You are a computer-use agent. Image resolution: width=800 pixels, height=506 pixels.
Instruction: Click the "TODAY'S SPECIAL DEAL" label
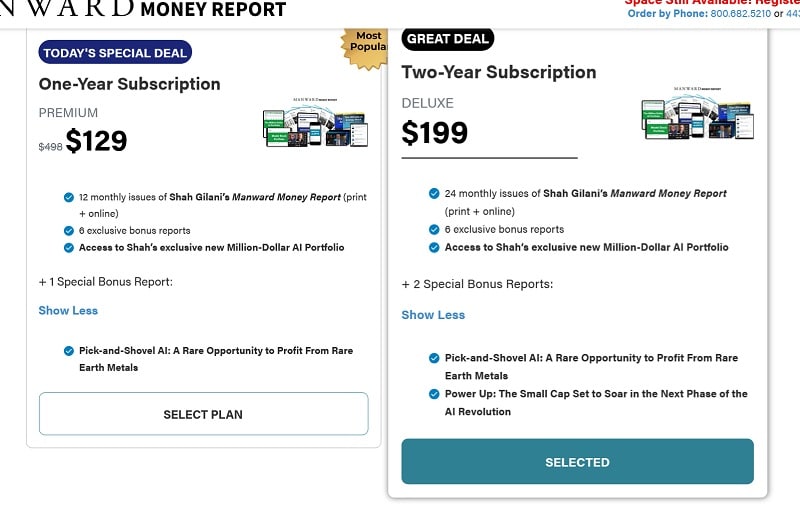click(x=115, y=53)
